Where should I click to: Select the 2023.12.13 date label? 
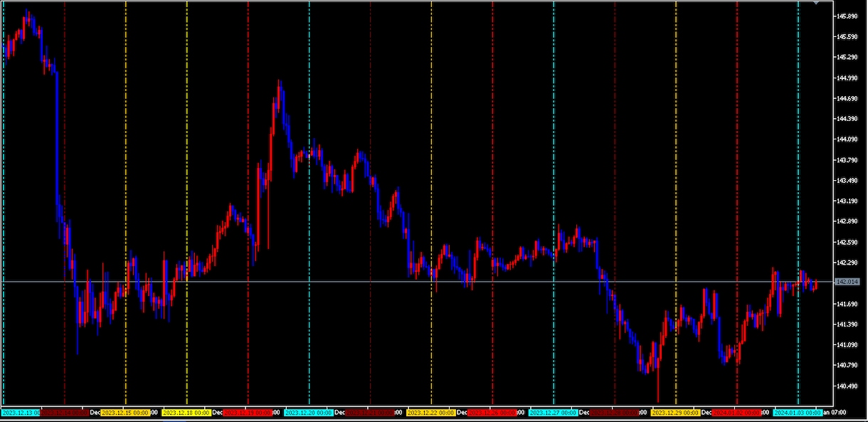tap(21, 412)
